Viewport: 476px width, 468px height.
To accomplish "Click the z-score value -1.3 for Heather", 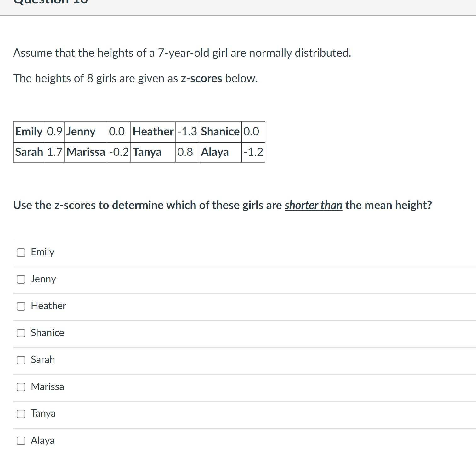I will tap(186, 132).
